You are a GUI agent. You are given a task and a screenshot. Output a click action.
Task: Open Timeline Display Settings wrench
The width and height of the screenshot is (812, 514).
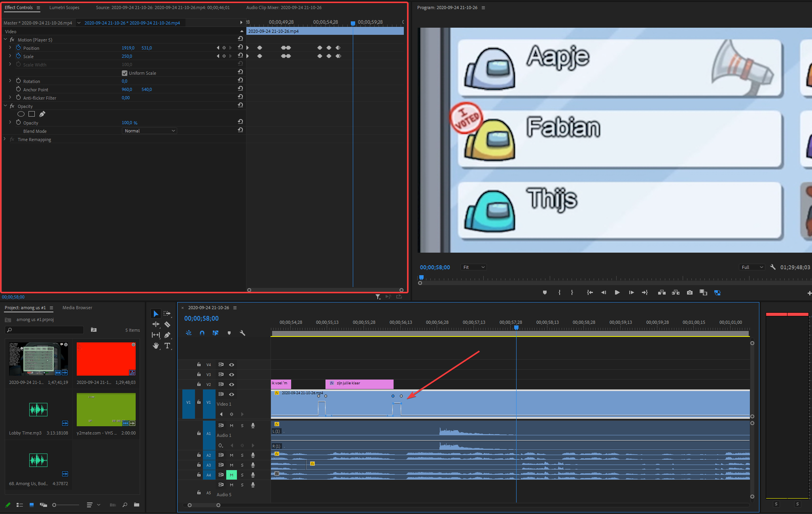[x=242, y=333]
